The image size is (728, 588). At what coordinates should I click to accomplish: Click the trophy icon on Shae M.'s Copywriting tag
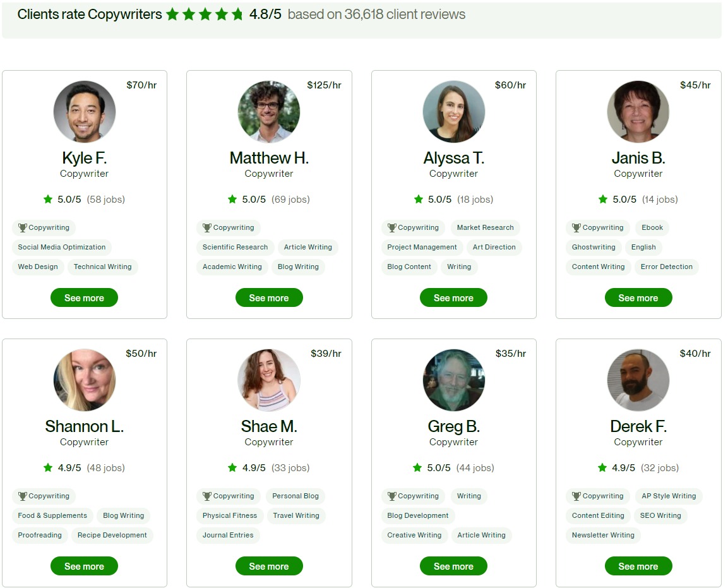[207, 496]
